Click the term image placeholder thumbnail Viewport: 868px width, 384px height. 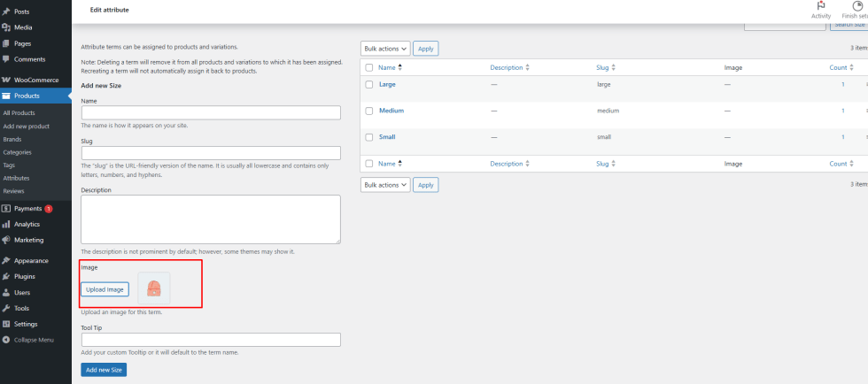(153, 288)
